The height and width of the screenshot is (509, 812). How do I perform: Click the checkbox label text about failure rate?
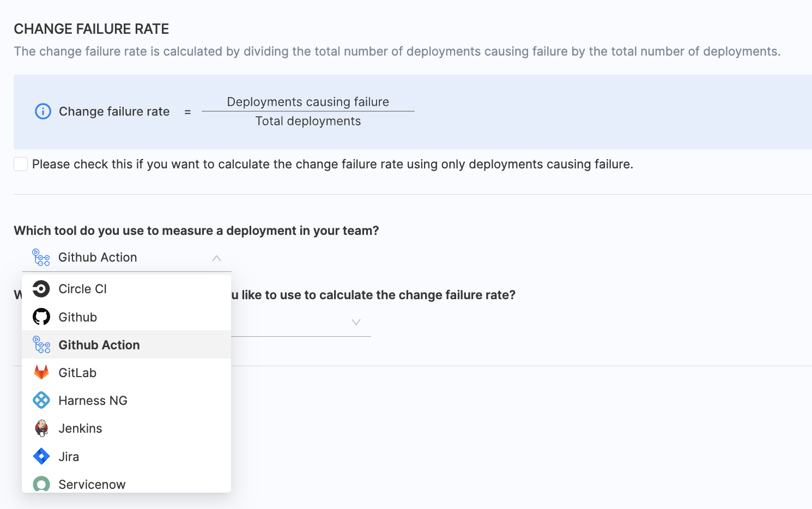click(x=332, y=164)
